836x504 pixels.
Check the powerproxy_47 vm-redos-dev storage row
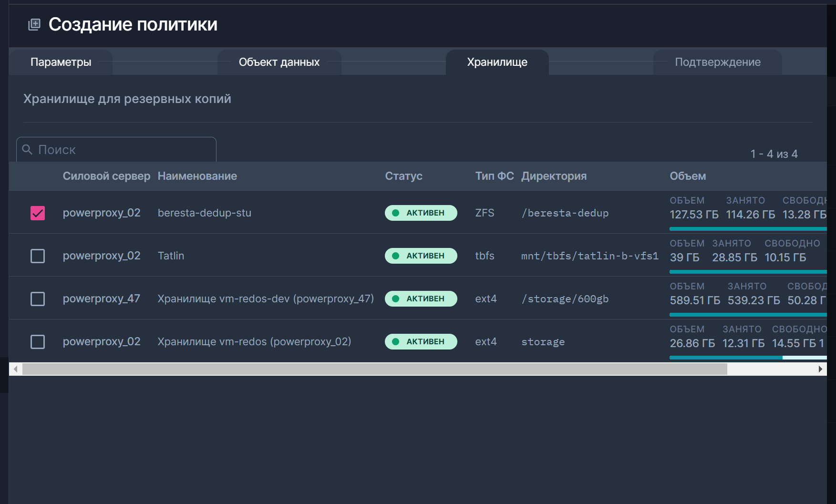[x=38, y=299]
